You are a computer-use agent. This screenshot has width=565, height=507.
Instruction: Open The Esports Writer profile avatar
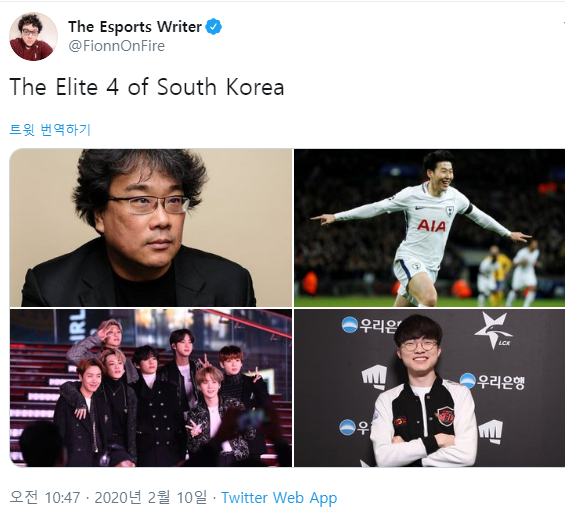tap(33, 36)
